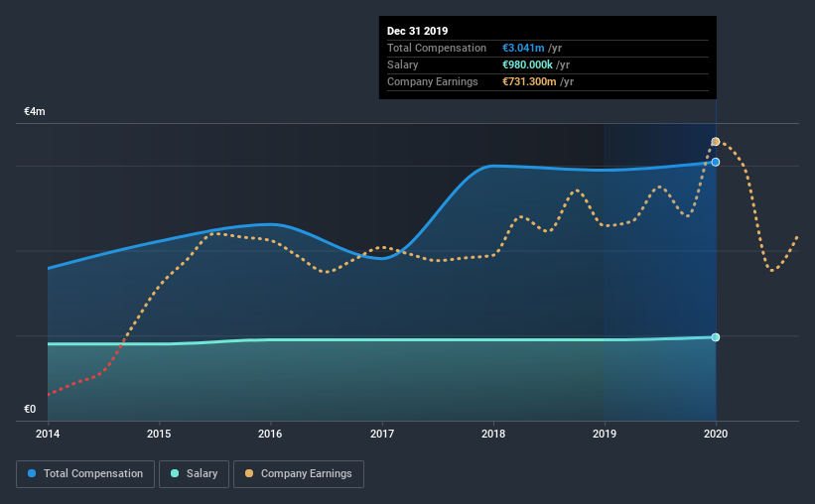815x504 pixels.
Task: Click the 2014 x-axis label
Action: coord(48,434)
